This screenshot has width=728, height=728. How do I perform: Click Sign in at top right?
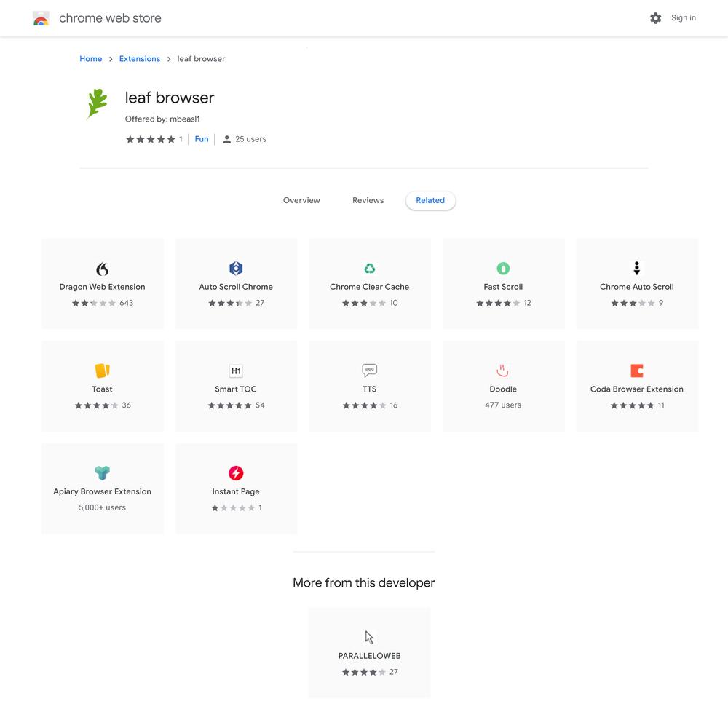683,17
